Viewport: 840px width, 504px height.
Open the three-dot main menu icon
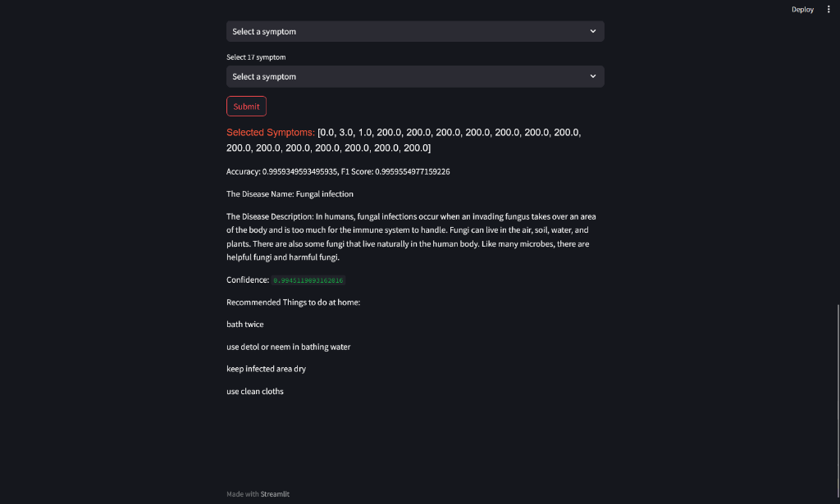point(829,9)
